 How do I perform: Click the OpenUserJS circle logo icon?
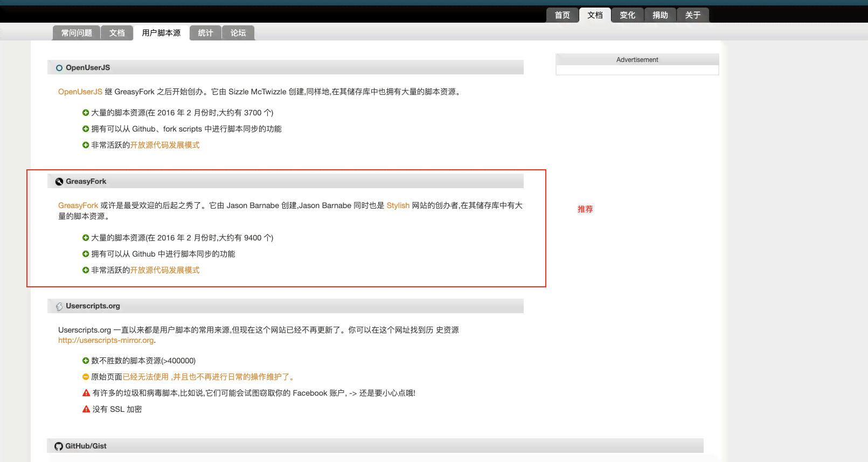click(x=59, y=68)
